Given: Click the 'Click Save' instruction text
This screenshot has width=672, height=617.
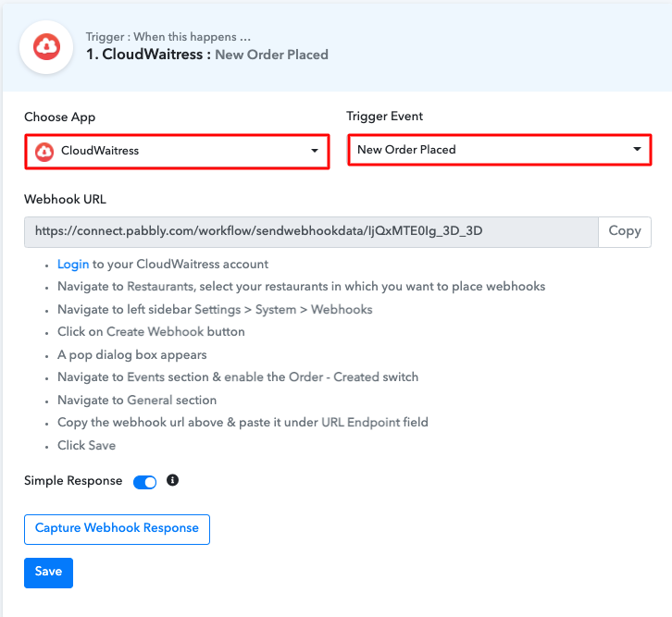Looking at the screenshot, I should click(87, 446).
